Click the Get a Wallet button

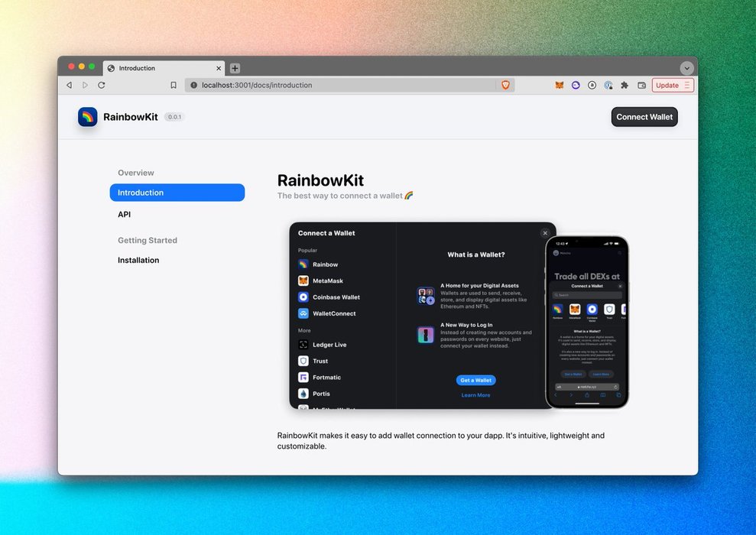pos(476,381)
